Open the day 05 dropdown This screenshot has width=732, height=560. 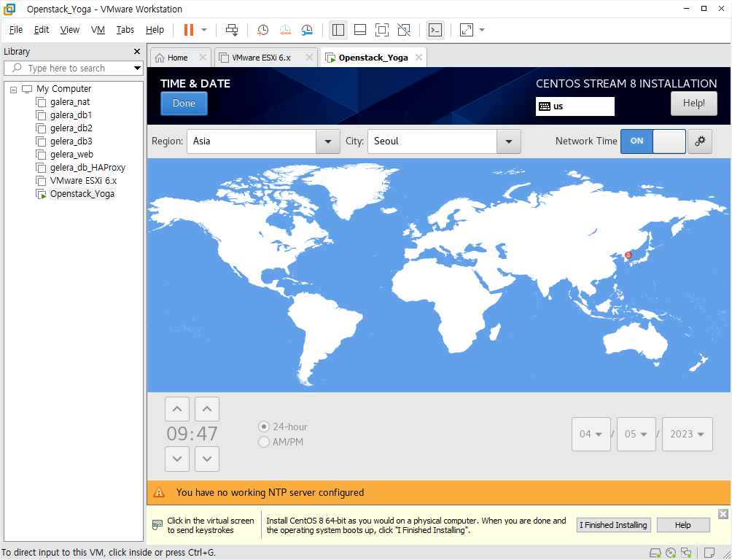click(x=636, y=434)
